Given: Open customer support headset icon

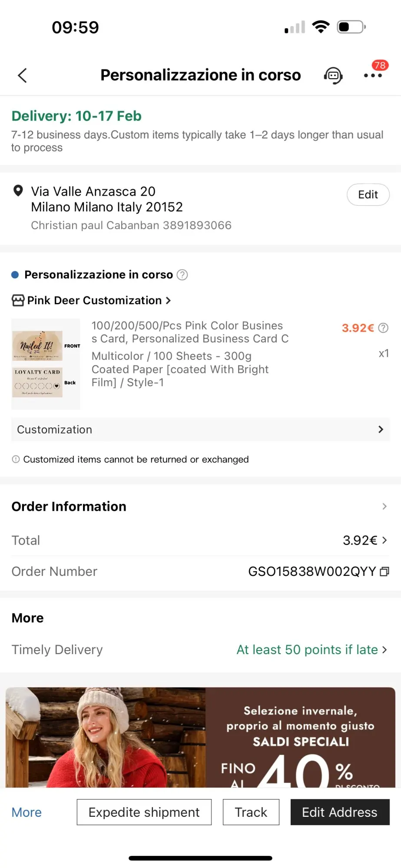Looking at the screenshot, I should [333, 76].
